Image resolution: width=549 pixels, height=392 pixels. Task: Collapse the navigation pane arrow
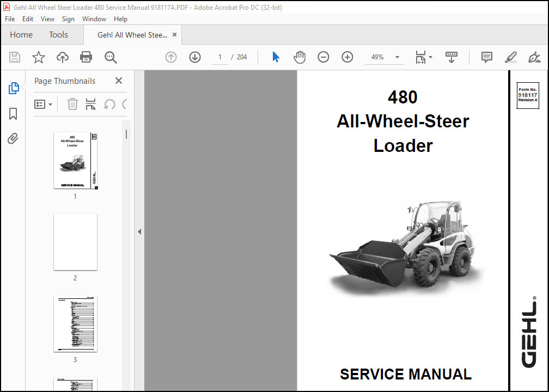click(x=139, y=231)
